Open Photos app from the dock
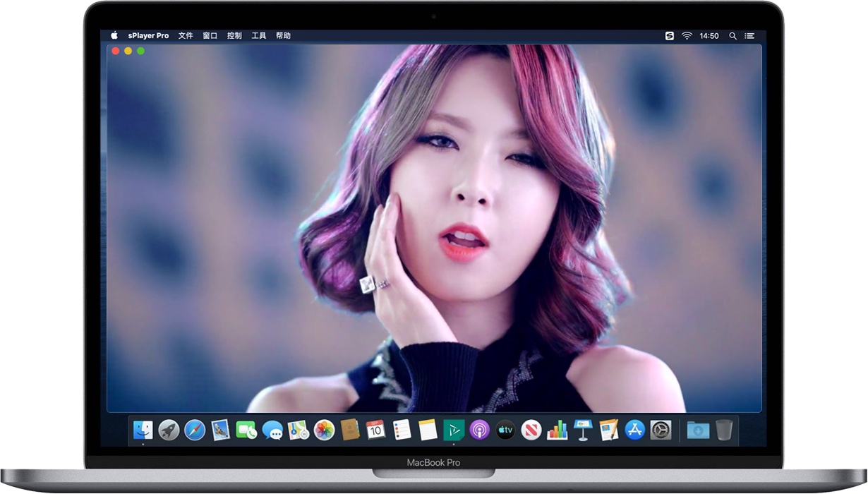The width and height of the screenshot is (868, 494). click(x=324, y=429)
